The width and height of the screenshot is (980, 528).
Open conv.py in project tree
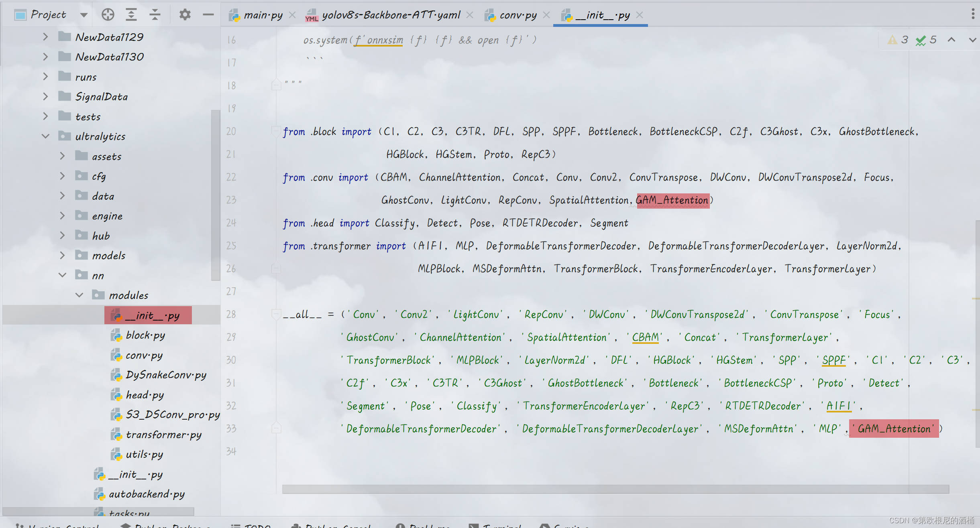pos(144,355)
